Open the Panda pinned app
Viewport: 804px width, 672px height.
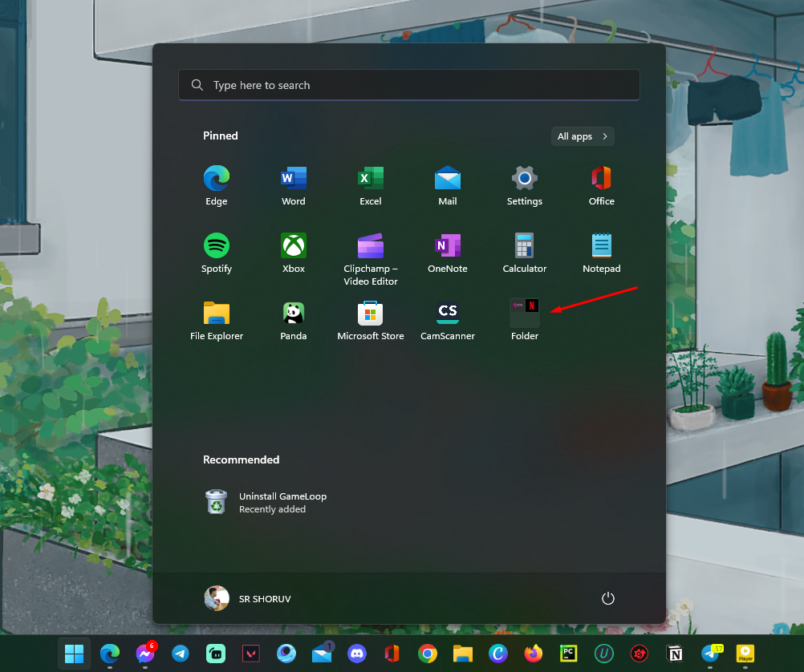coord(294,313)
